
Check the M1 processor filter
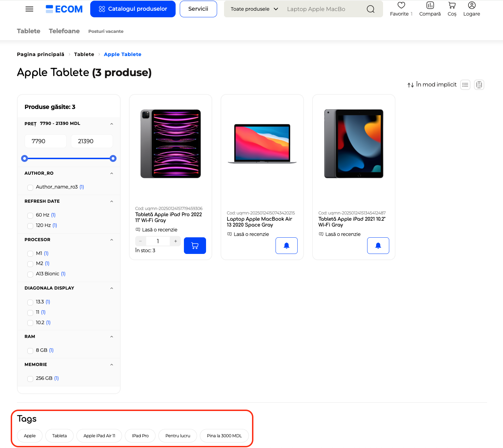click(30, 254)
